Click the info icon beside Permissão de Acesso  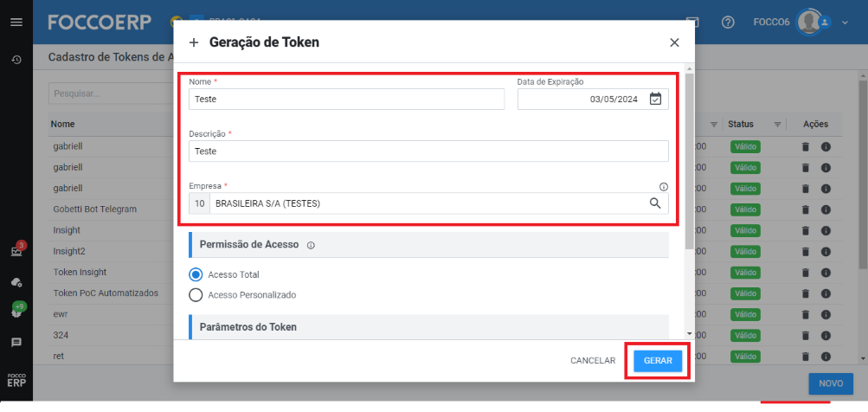coord(311,245)
